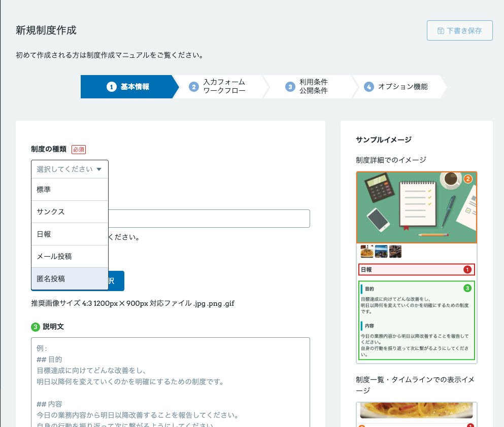Click into the 説明文 text area

click(x=171, y=382)
